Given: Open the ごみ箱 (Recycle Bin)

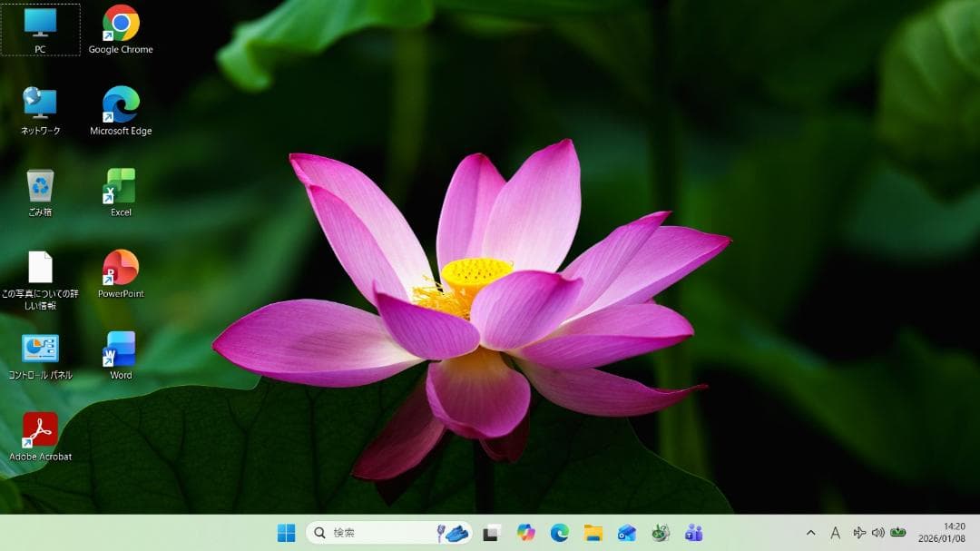Looking at the screenshot, I should [38, 186].
